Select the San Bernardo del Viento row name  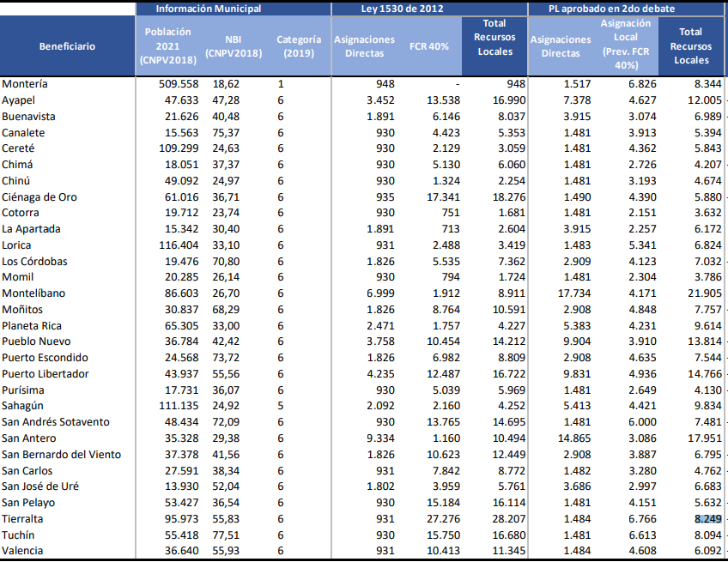tap(62, 455)
